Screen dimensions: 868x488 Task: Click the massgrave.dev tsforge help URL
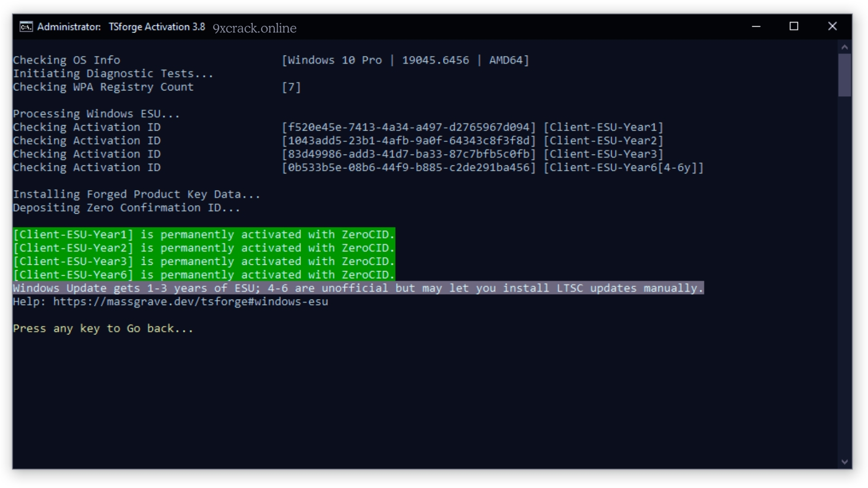pyautogui.click(x=191, y=302)
